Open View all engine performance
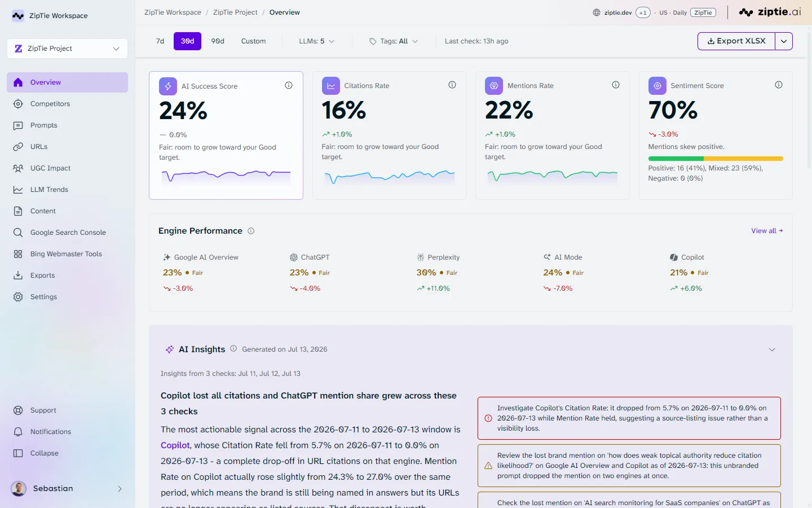Screen dimensions: 812x508 (x=767, y=231)
